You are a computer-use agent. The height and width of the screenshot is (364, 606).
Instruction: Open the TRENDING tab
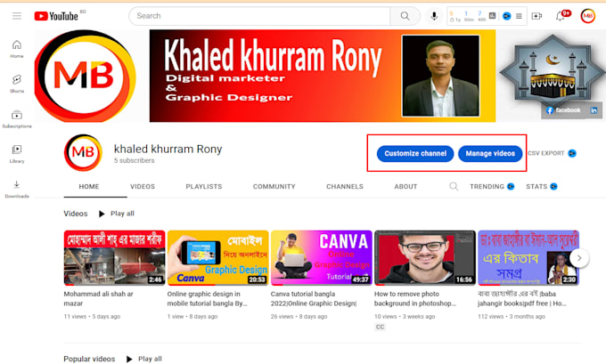pos(487,186)
